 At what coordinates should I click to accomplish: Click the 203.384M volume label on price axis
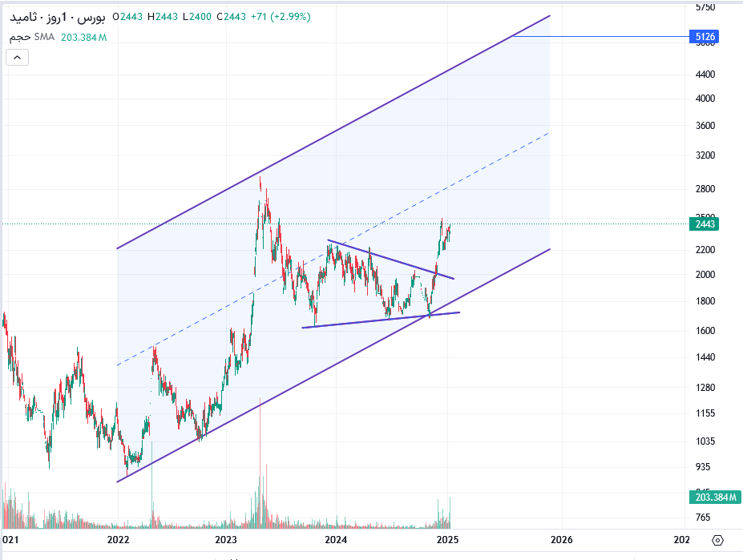[x=715, y=497]
